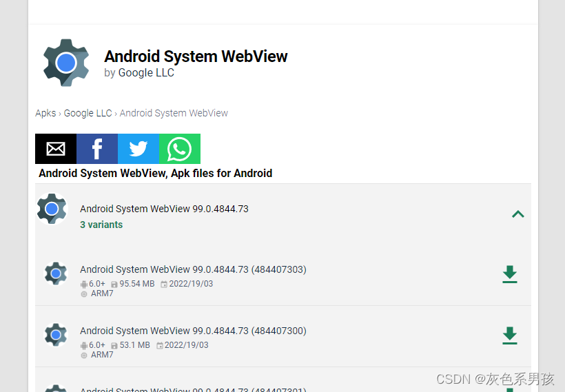This screenshot has width=565, height=392.
Task: Click the gear icon of the 484407303 variant
Action: 56,274
